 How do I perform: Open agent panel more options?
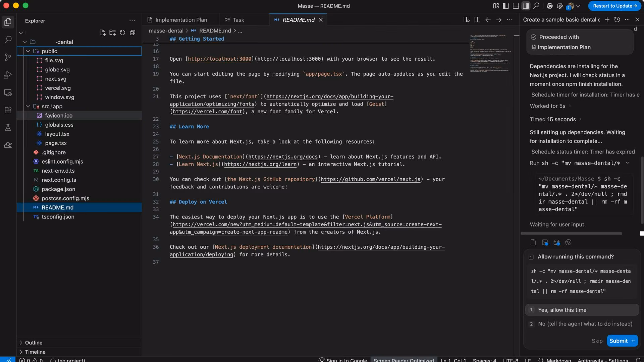click(x=627, y=19)
